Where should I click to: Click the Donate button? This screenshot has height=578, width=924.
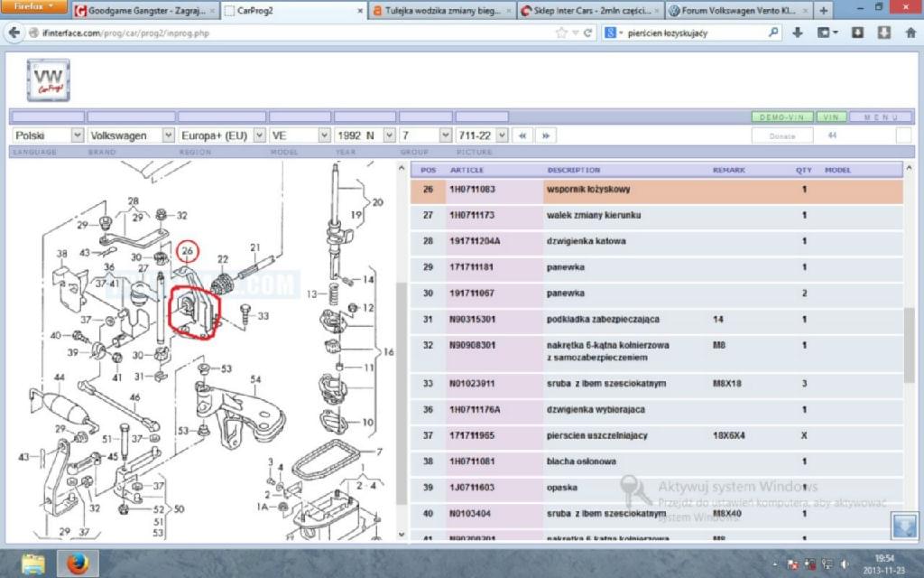[782, 135]
